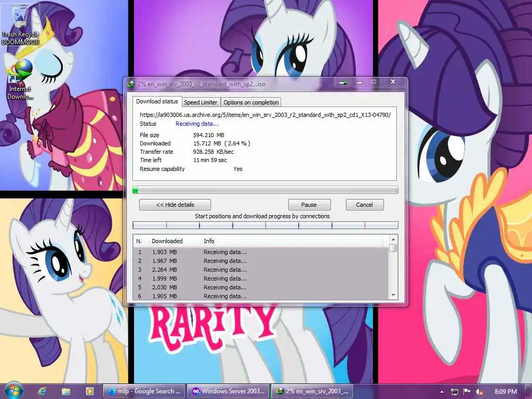Switch to Windows Server 2003 taskbar window
This screenshot has height=399, width=532.
point(228,391)
